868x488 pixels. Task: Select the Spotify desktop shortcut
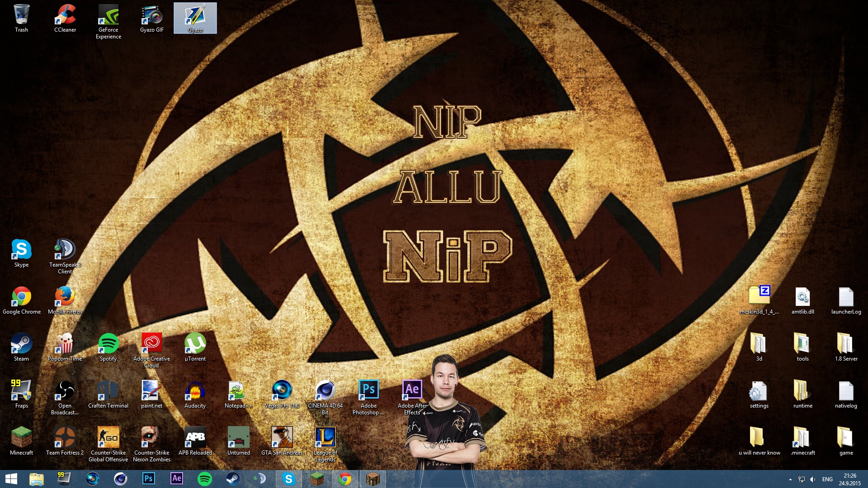[108, 347]
